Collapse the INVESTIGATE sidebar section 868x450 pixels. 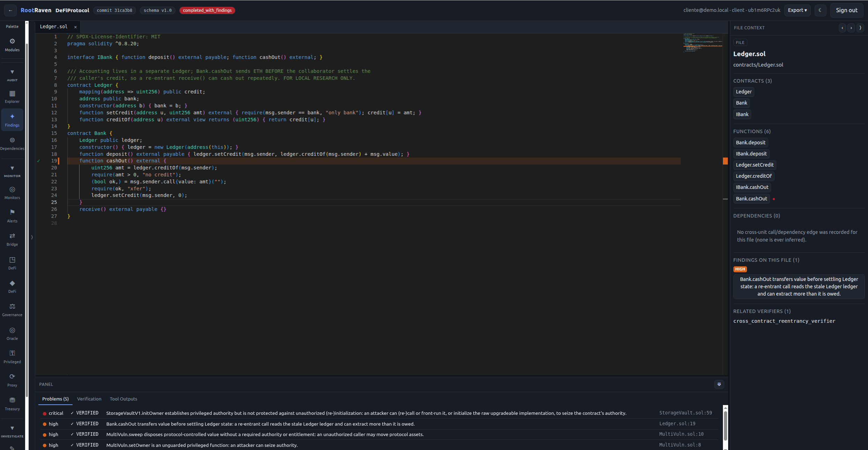[12, 432]
